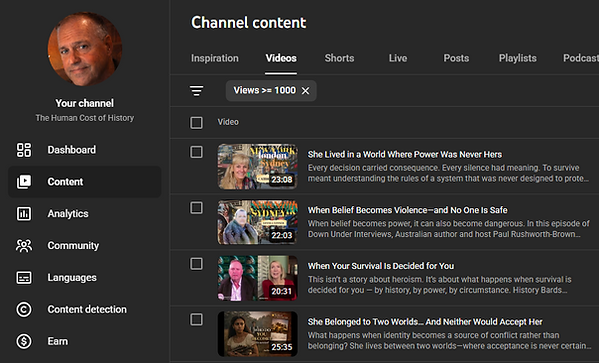Select 'She Belonged to Two Worlds' checkbox
This screenshot has height=363, width=599.
tap(196, 319)
